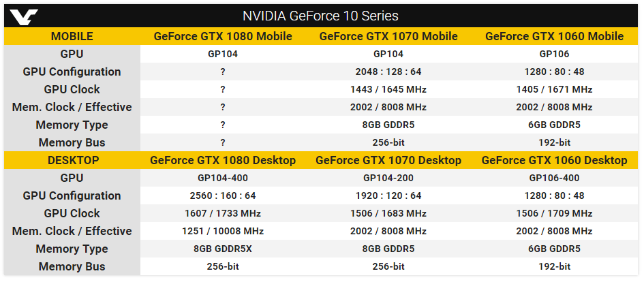
Task: Click GeForce GTX 1080 Desktop column header
Action: click(223, 160)
